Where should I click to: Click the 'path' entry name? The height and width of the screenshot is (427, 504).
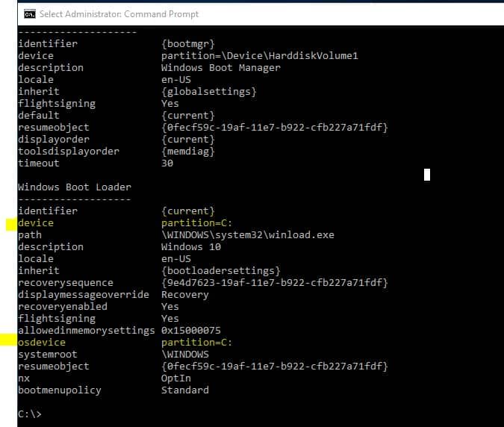tap(30, 235)
